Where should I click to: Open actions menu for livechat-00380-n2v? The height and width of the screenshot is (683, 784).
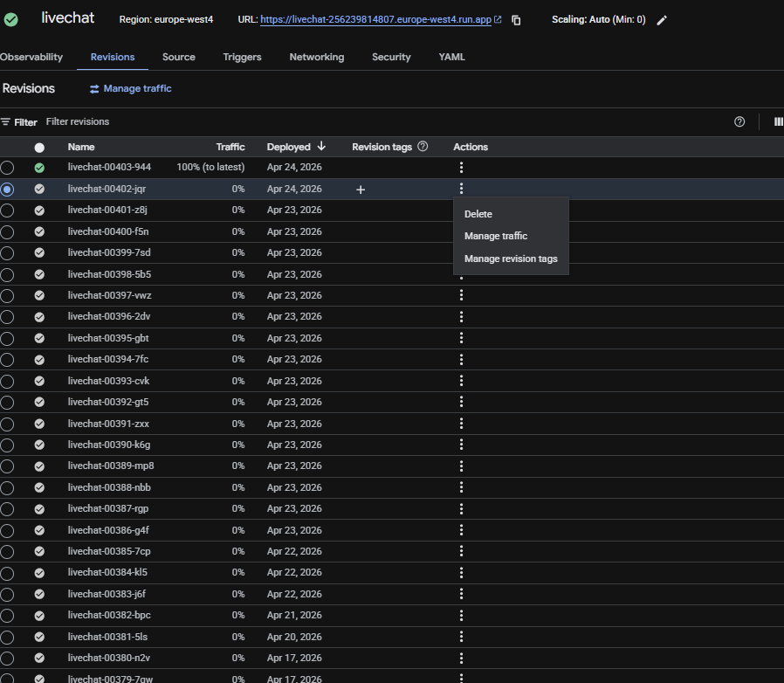tap(461, 658)
